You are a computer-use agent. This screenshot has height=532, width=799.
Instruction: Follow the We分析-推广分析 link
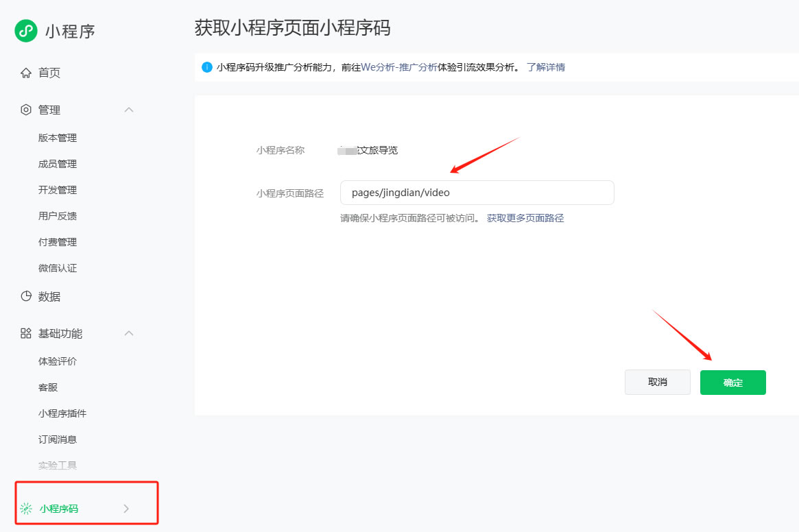pos(399,67)
